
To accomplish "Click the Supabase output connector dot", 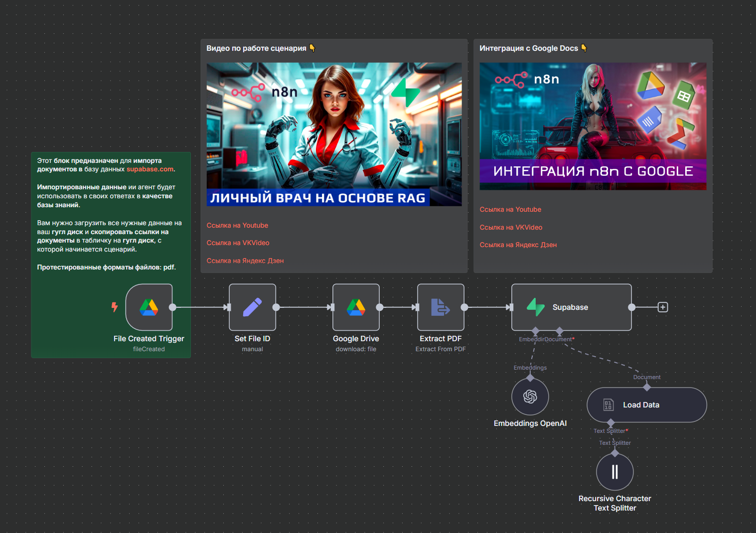I will (632, 307).
